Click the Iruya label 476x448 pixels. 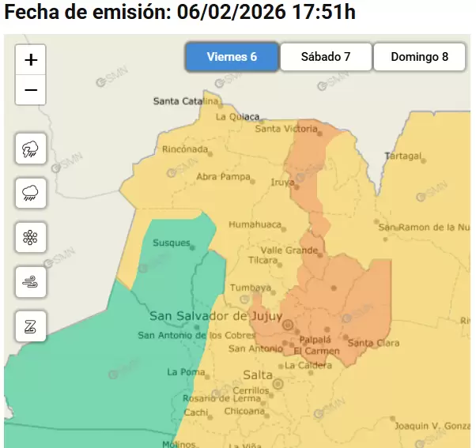tap(282, 183)
